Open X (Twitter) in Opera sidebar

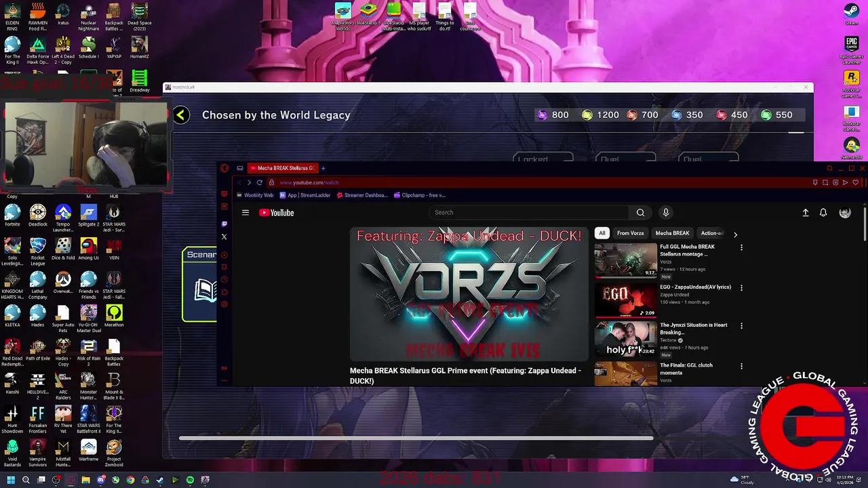(x=224, y=237)
